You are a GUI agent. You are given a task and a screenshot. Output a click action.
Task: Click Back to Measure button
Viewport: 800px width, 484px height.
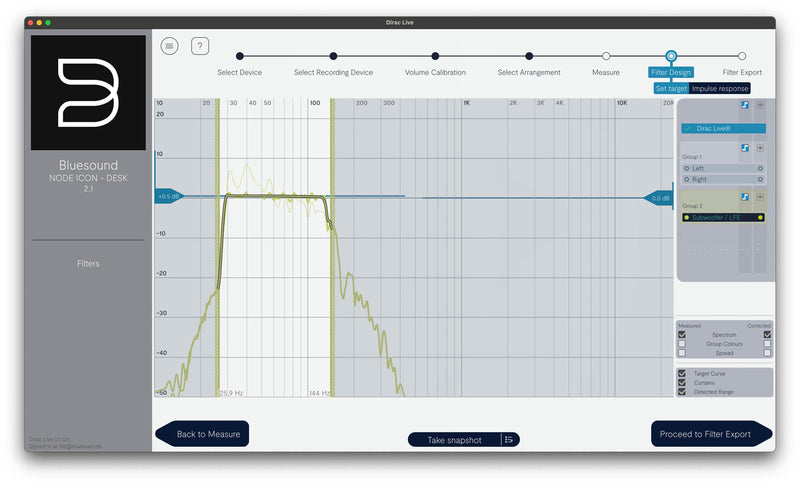[202, 434]
